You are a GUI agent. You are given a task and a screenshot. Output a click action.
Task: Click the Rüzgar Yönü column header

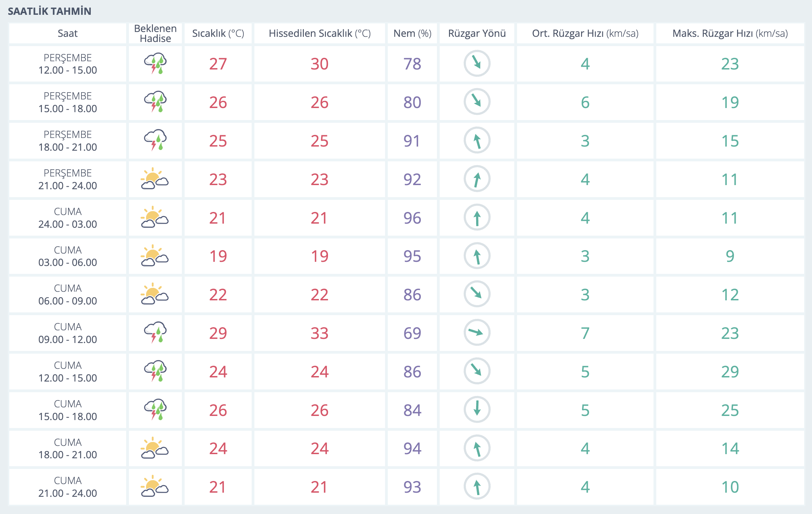476,33
